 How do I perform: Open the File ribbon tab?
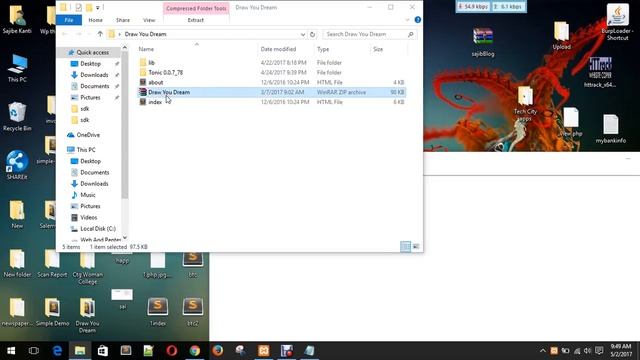[69, 20]
